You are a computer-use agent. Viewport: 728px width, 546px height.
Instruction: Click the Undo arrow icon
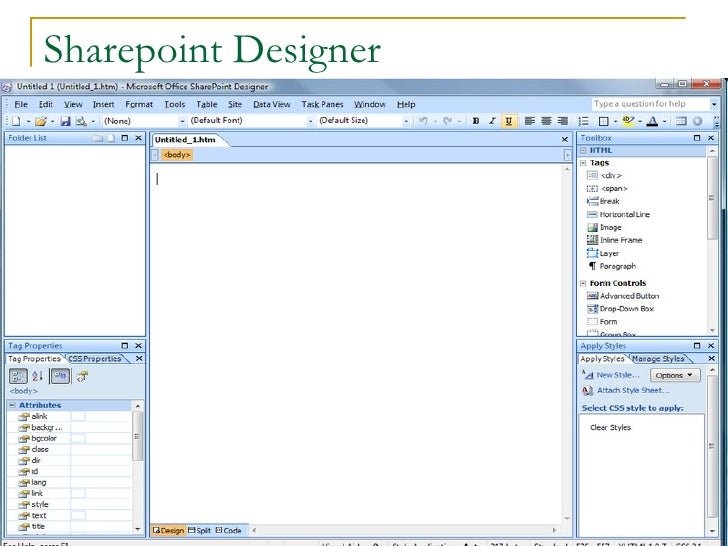point(423,121)
